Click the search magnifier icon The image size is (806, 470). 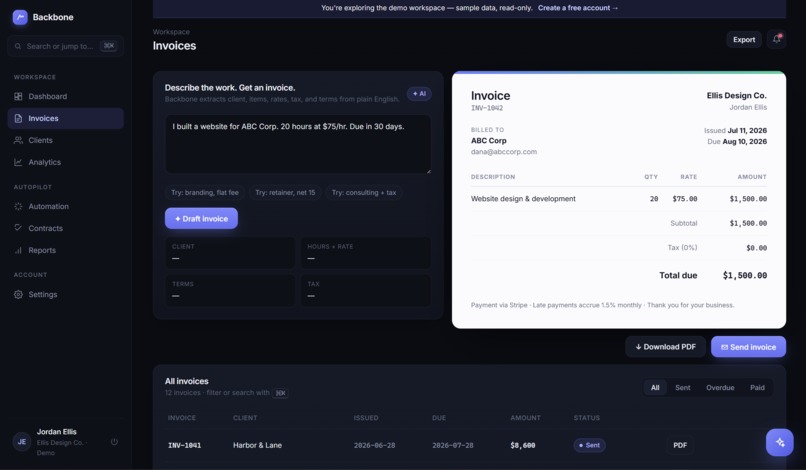[17, 46]
